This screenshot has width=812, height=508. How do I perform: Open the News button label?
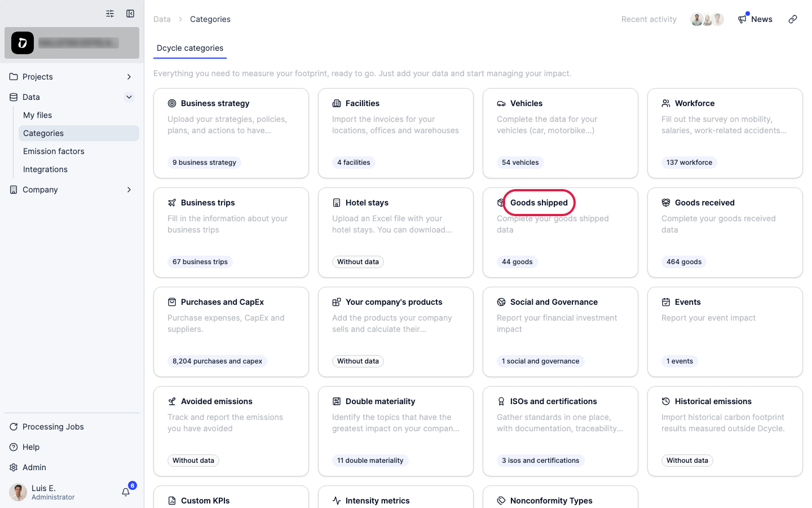[762, 19]
